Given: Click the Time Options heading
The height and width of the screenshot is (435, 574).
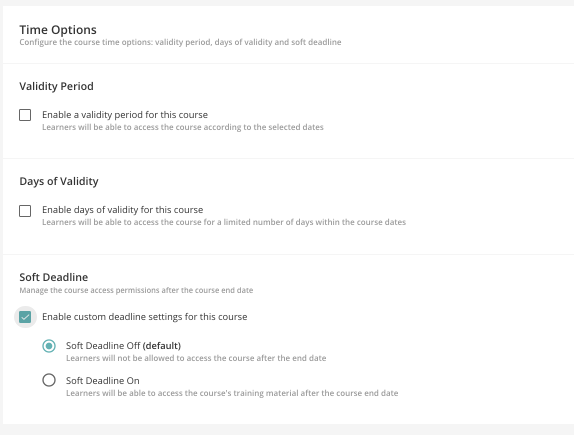Looking at the screenshot, I should pos(58,30).
